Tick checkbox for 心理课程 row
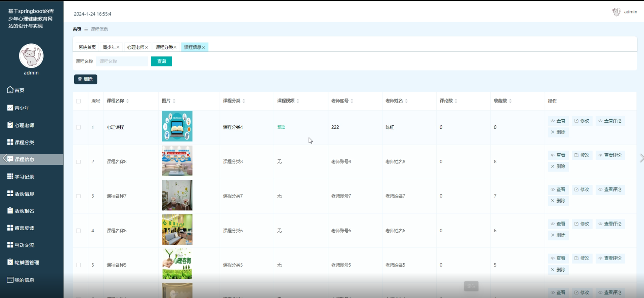Image resolution: width=644 pixels, height=298 pixels. (x=79, y=127)
